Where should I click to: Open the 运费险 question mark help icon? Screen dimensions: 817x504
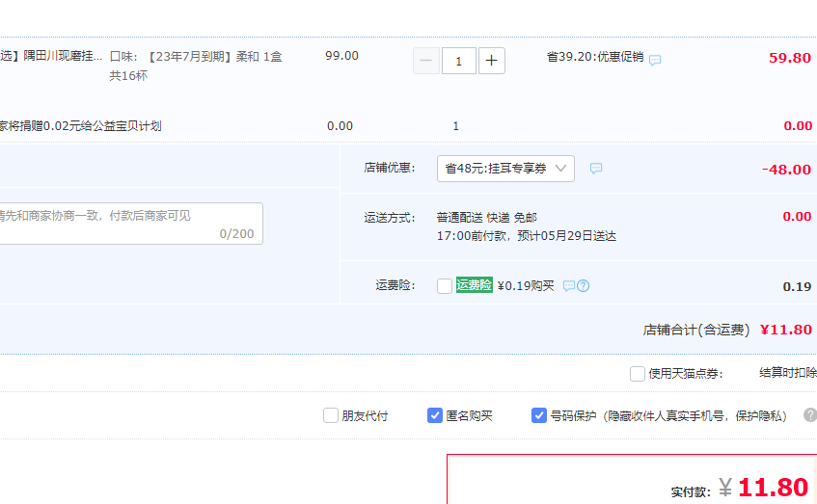click(x=583, y=286)
